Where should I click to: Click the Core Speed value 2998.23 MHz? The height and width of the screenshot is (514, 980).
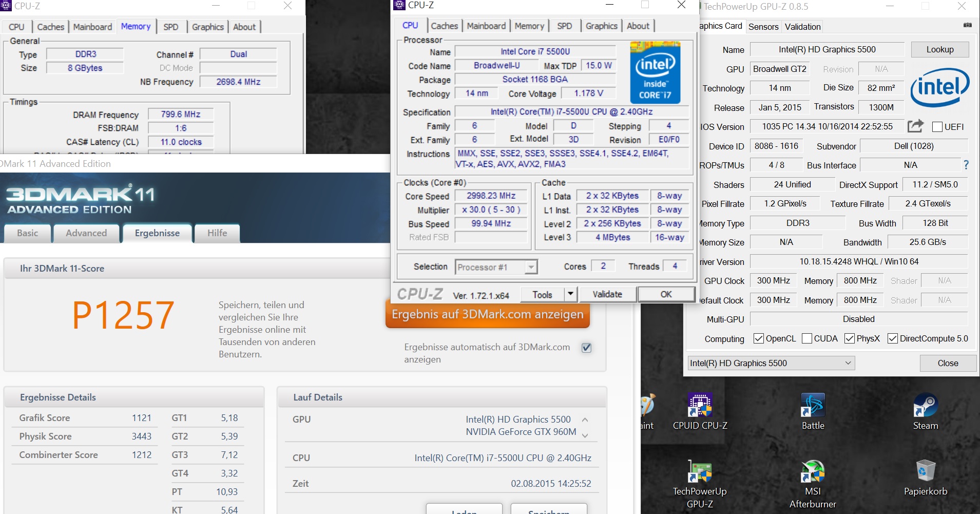[491, 196]
